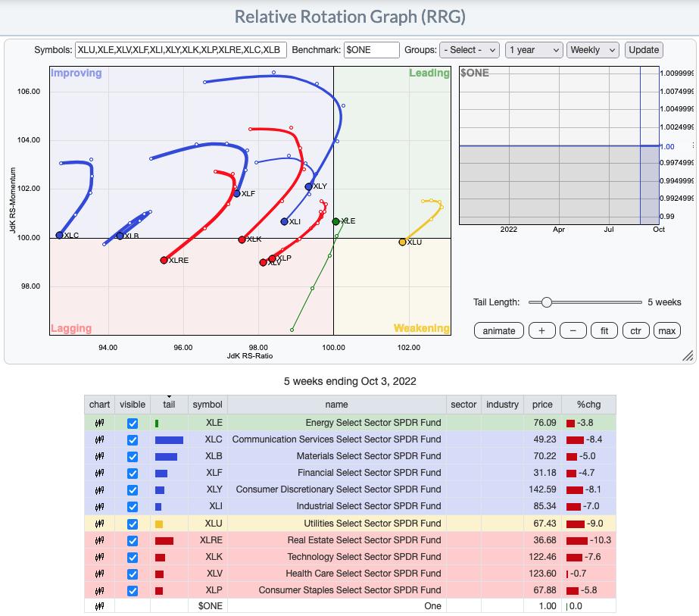Hide XLI from the graph

[133, 507]
